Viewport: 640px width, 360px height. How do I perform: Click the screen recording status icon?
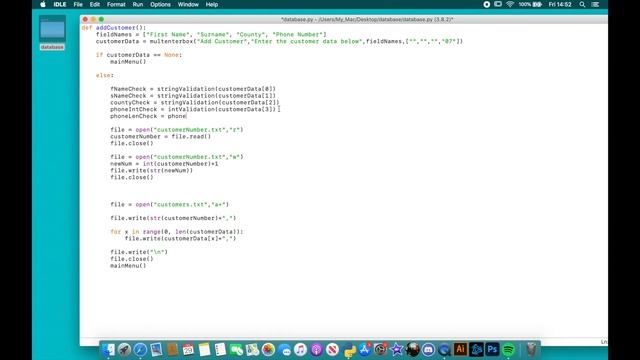pyautogui.click(x=487, y=4)
